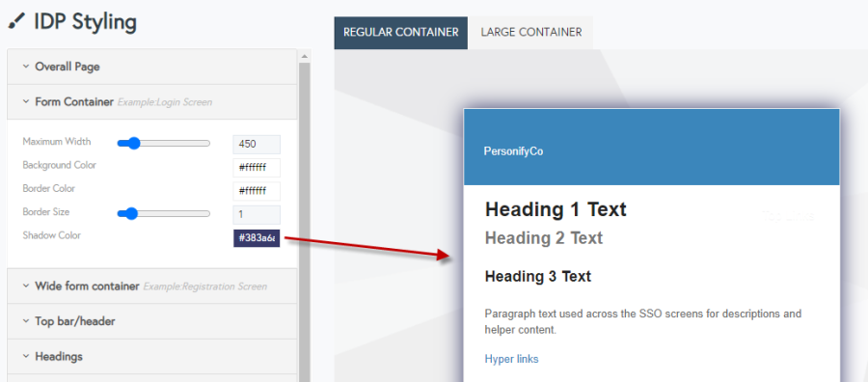Switch to the Regular Container tab
This screenshot has width=868, height=382.
(401, 33)
